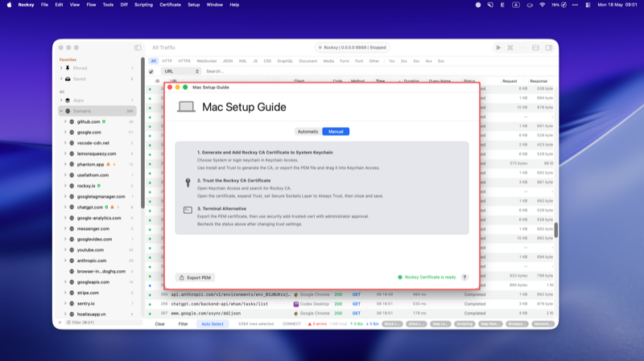Select the WebSocket filter tab
The image size is (644, 361).
pos(207,61)
